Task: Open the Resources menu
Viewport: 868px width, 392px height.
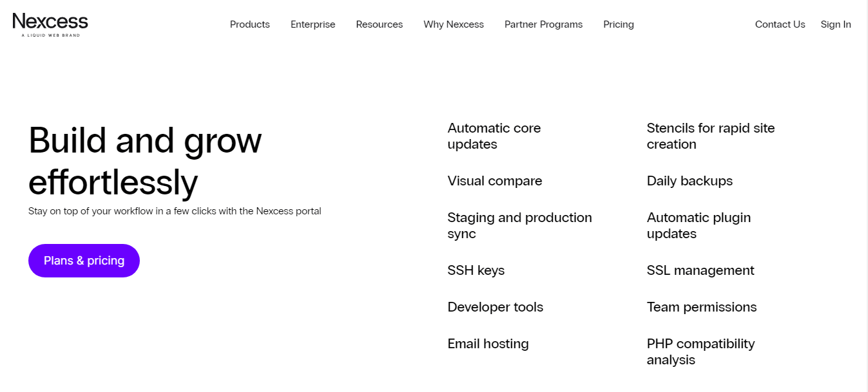Action: tap(380, 24)
